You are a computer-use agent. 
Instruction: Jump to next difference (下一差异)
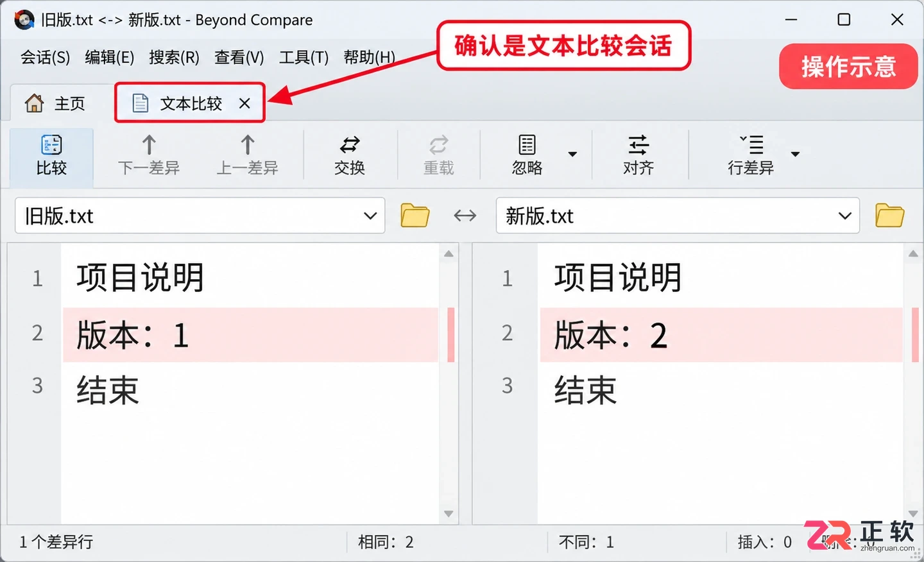[149, 155]
